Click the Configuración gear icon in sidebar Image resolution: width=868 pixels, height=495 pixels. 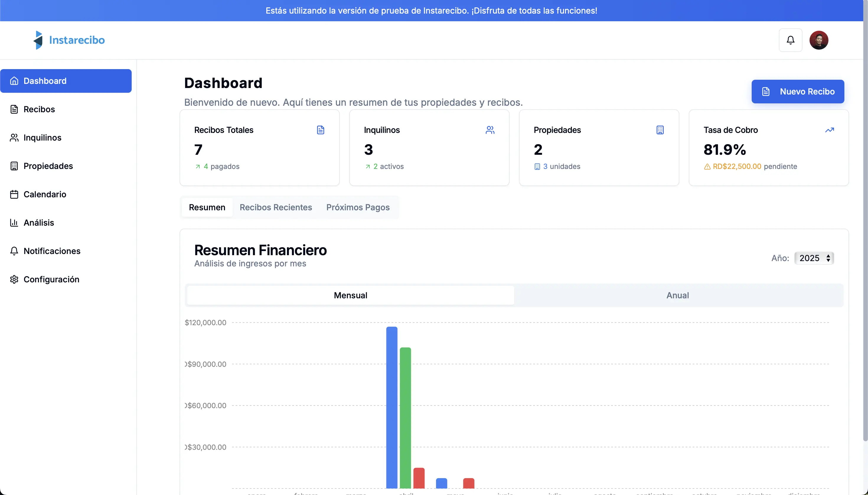[x=14, y=279]
